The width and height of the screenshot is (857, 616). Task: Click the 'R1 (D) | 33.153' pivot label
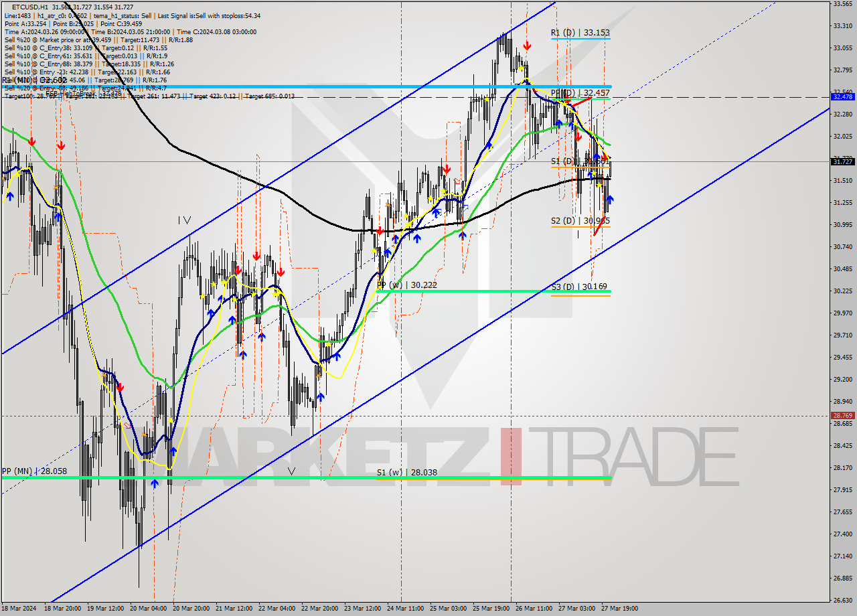[580, 32]
